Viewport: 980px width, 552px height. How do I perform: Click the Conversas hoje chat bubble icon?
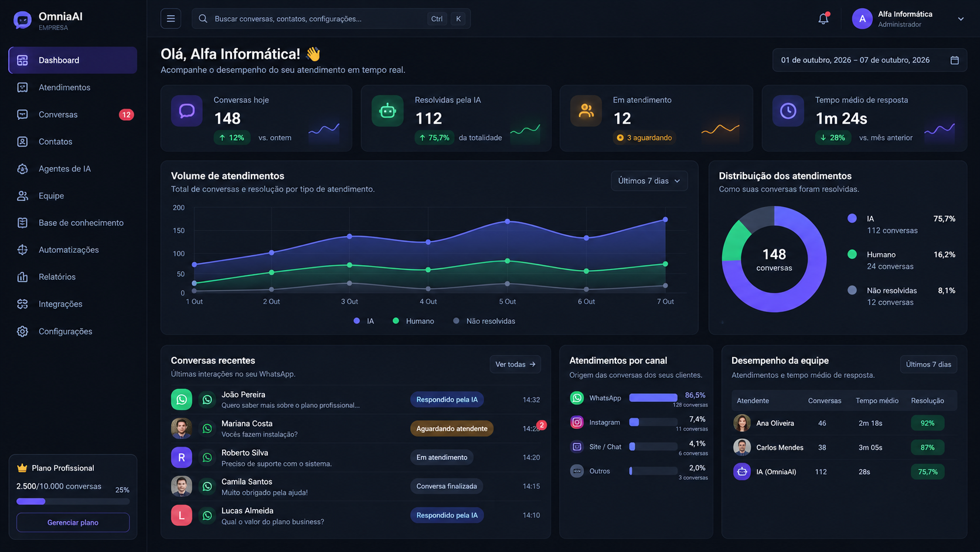click(x=187, y=111)
